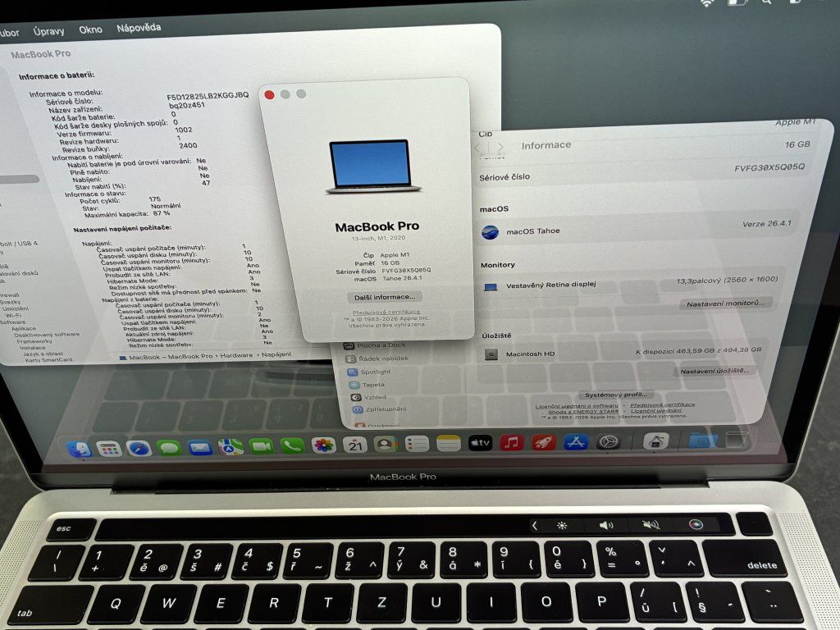Image resolution: width=840 pixels, height=630 pixels.
Task: Select Jazyk a oblast in the sidebar
Action: 43,354
